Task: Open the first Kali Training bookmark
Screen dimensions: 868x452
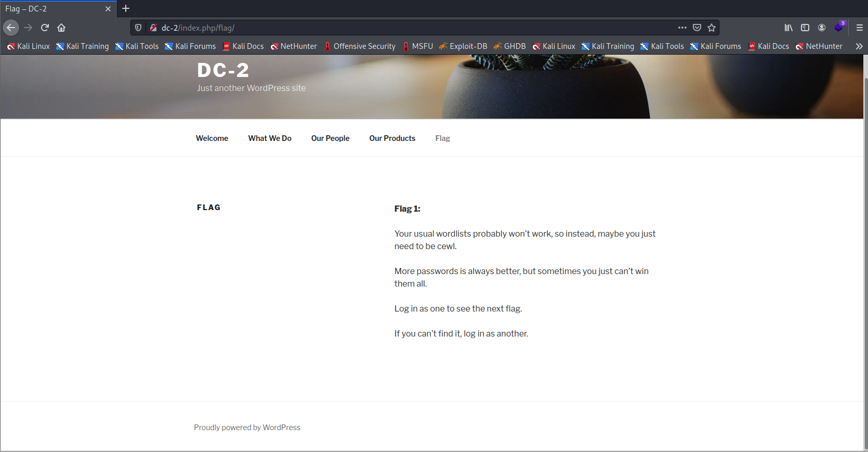Action: [x=83, y=46]
